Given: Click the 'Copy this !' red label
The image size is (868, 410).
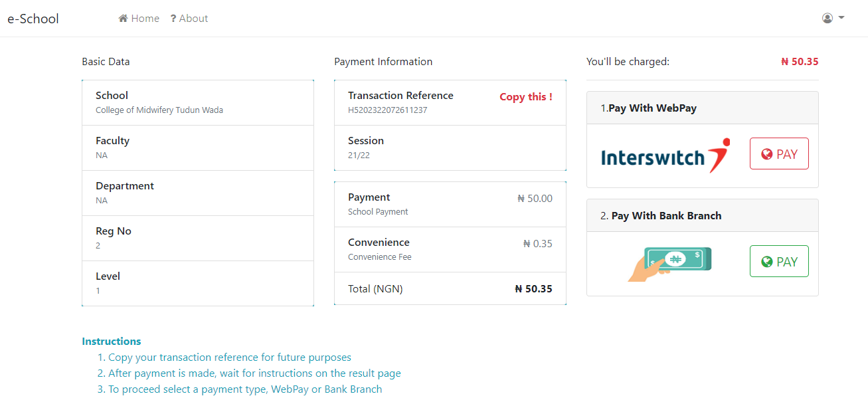Looking at the screenshot, I should click(x=526, y=97).
